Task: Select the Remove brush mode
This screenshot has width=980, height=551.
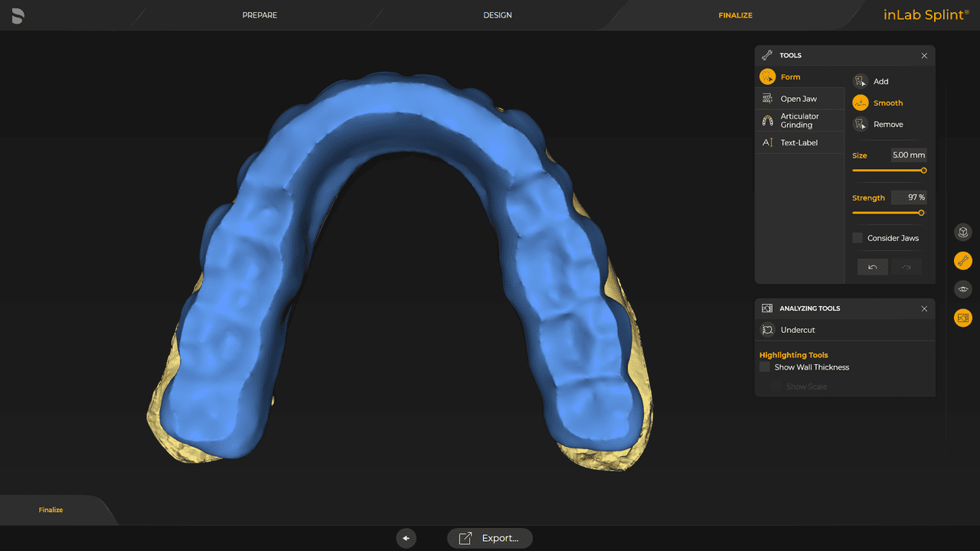Action: pos(888,124)
